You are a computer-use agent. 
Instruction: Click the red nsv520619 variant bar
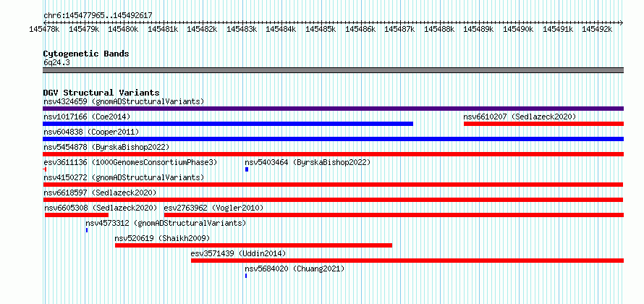click(253, 245)
